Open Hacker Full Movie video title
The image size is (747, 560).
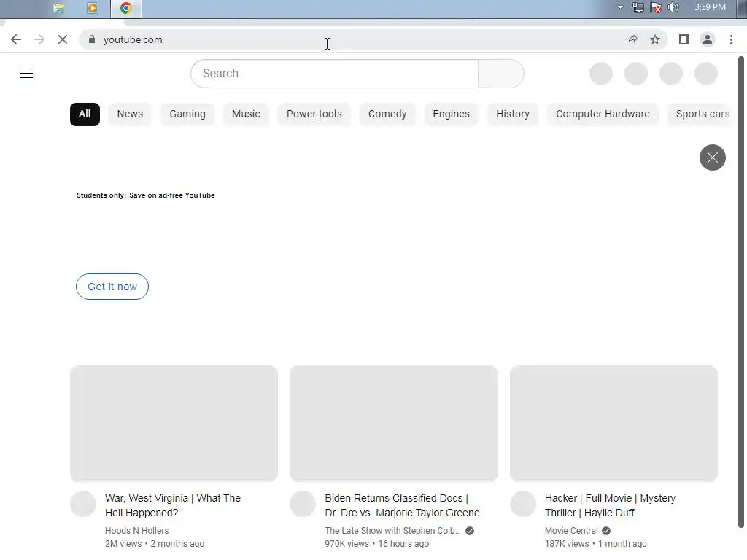coord(610,505)
